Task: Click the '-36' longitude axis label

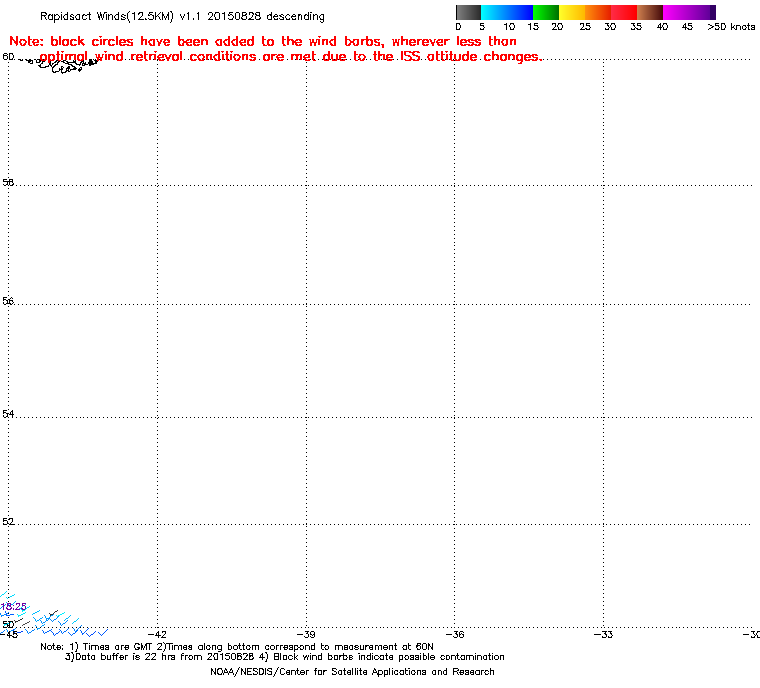Action: click(x=455, y=634)
